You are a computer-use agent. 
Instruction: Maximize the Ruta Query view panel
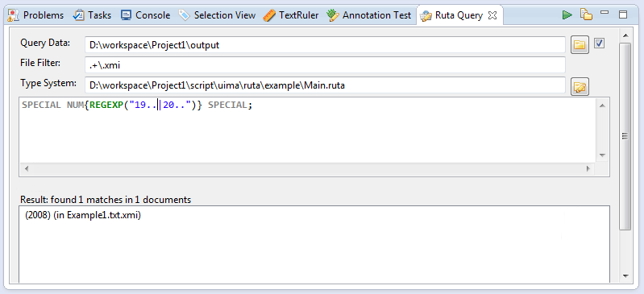coord(623,14)
